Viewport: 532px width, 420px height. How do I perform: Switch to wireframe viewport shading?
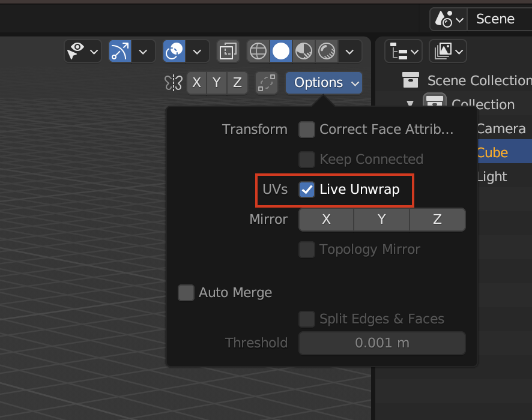[258, 51]
